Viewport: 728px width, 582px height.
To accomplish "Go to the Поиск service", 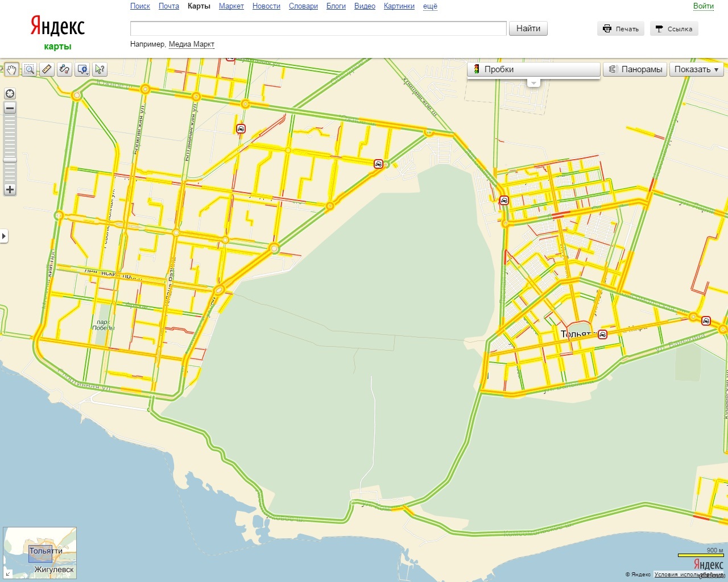I will click(140, 6).
